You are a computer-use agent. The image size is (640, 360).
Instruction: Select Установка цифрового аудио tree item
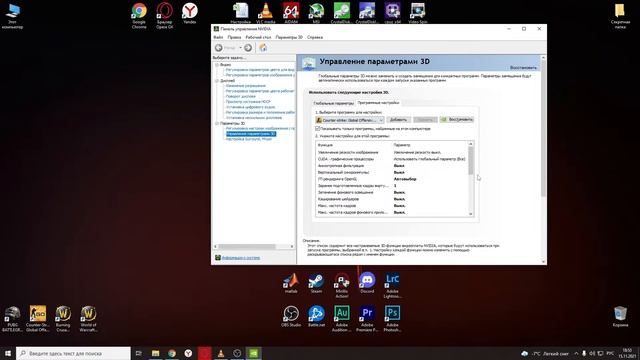[250, 107]
